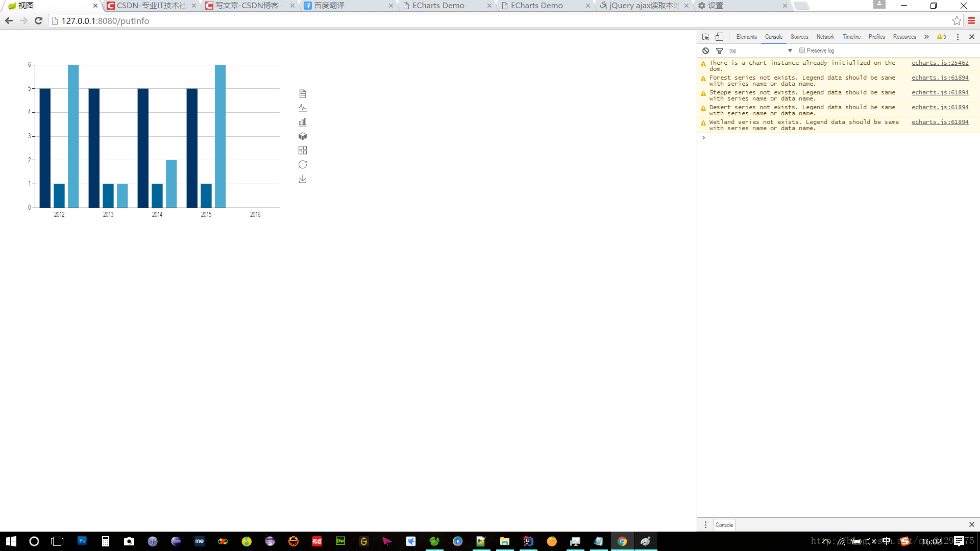Screen dimensions: 980x551
Task: Switch to Elements tab
Action: click(x=746, y=37)
